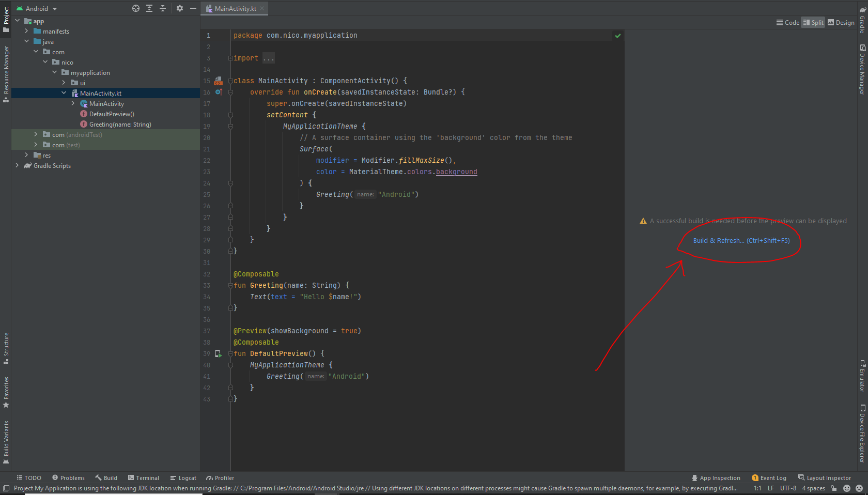Open the Terminal tool window
Screen dimensions: 868x495
pyautogui.click(x=144, y=477)
